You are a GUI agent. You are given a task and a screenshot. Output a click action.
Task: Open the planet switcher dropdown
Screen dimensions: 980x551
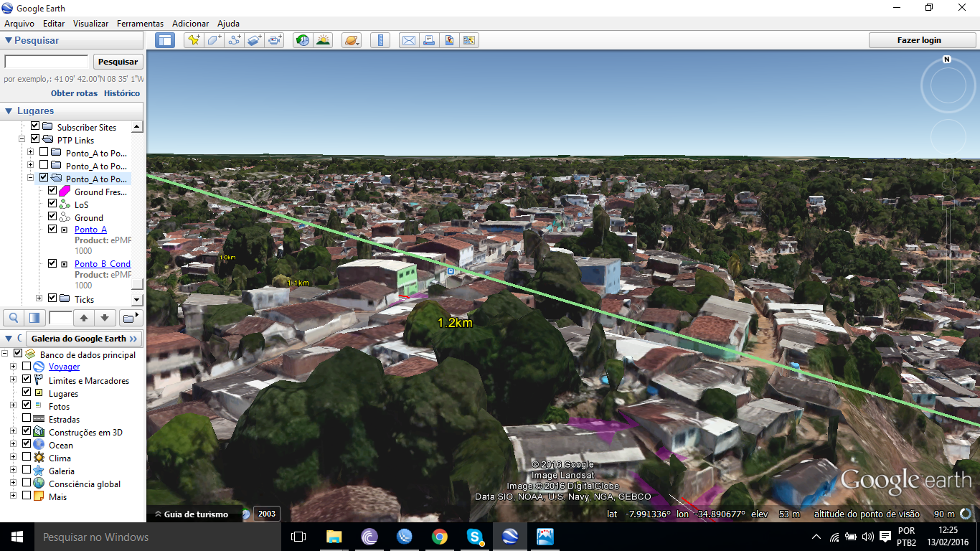[352, 40]
